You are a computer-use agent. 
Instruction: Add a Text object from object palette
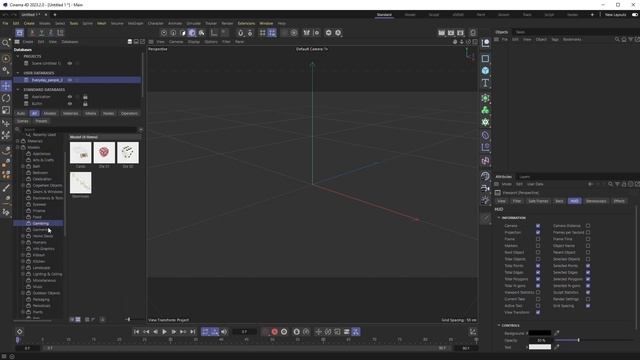(x=485, y=83)
